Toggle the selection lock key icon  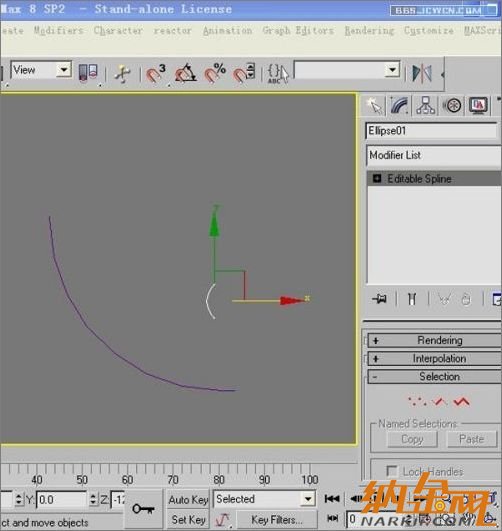tap(143, 509)
